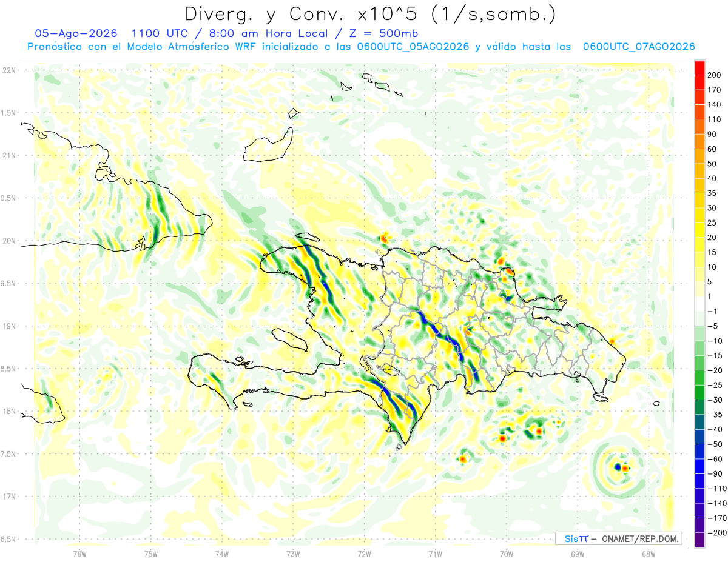
Task: Click the "-90" color scale value
Action: [x=715, y=473]
